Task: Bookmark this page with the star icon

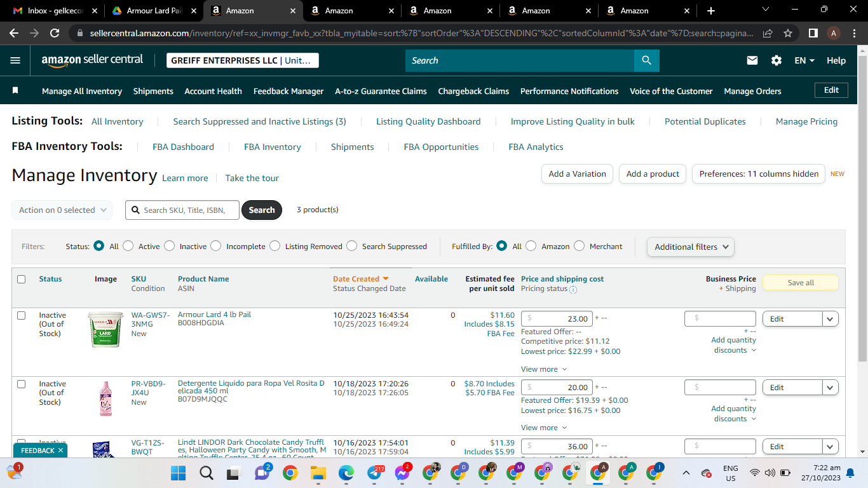Action: point(788,33)
